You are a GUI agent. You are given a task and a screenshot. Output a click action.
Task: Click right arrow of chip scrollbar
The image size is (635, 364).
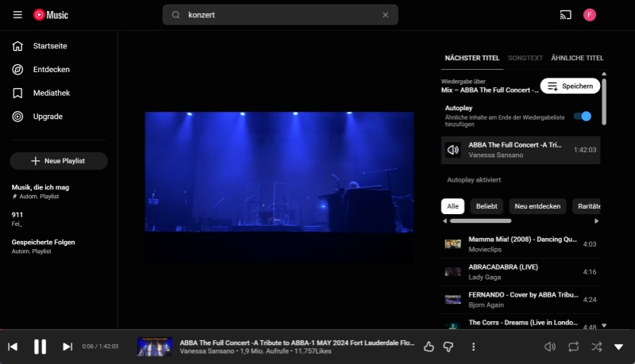tap(597, 221)
